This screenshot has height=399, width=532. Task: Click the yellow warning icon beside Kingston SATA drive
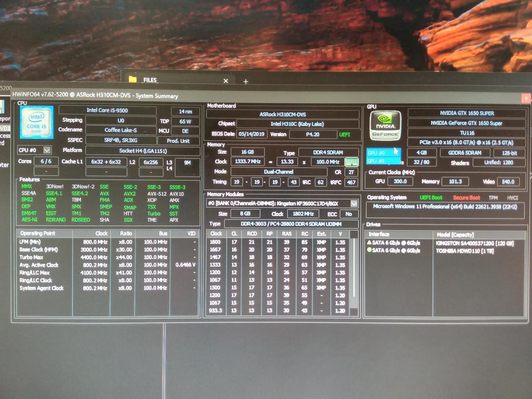click(x=369, y=242)
